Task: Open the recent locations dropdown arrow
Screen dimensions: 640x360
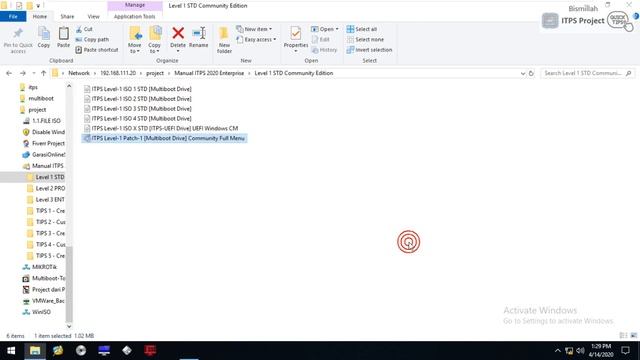Action: coord(33,73)
